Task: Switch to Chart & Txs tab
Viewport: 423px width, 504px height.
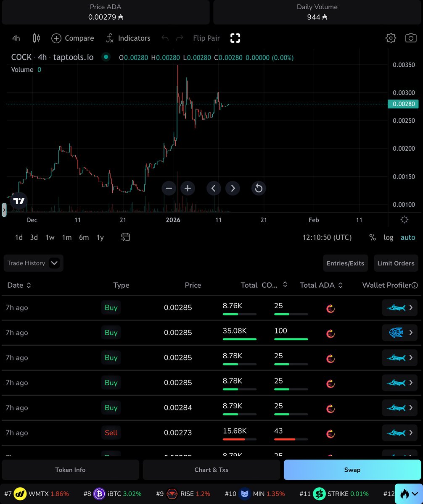Action: click(x=211, y=470)
